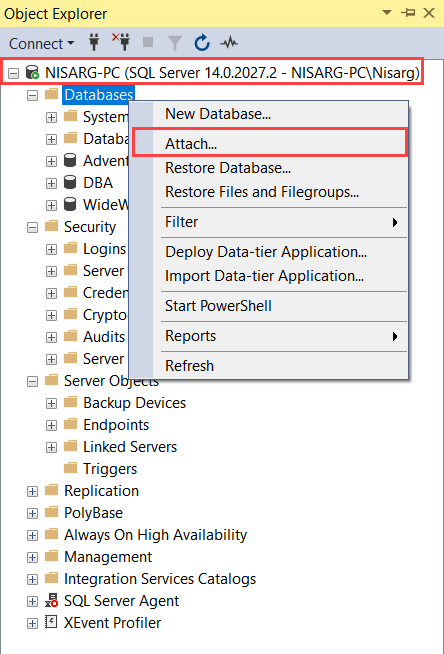Viewport: 444px width, 654px height.
Task: Click the Connect Object Explorer plug icon
Action: [x=94, y=43]
